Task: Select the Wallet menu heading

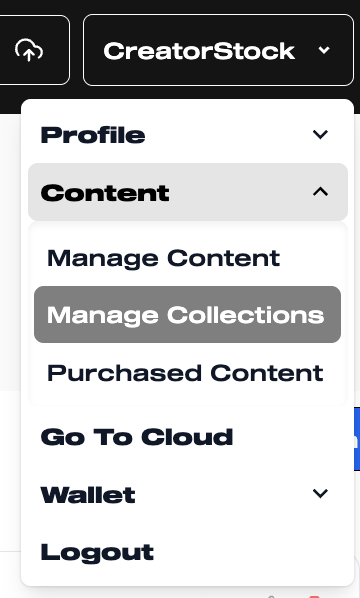Action: pyautogui.click(x=88, y=495)
